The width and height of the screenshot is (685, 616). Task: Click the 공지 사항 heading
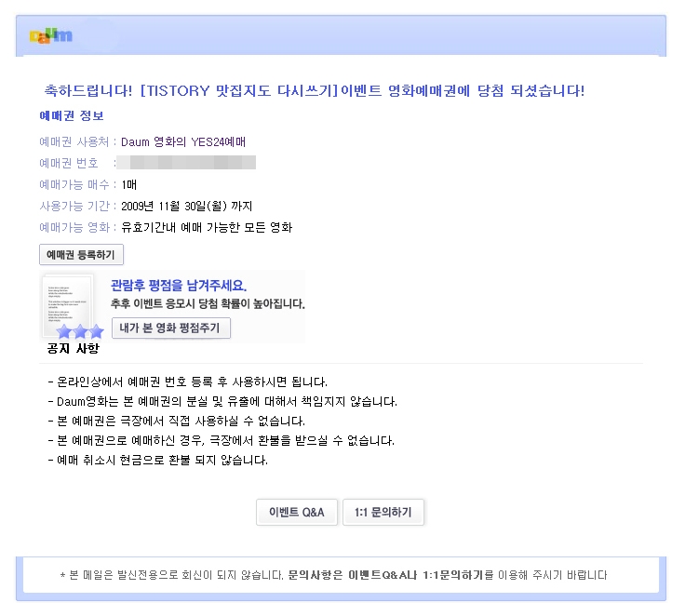click(x=74, y=349)
